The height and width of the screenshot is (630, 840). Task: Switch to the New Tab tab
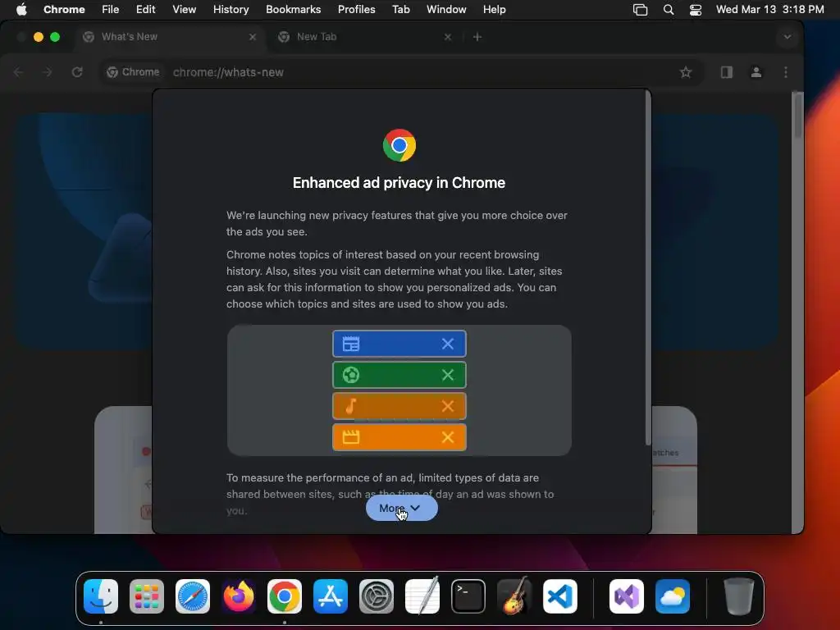(365, 37)
